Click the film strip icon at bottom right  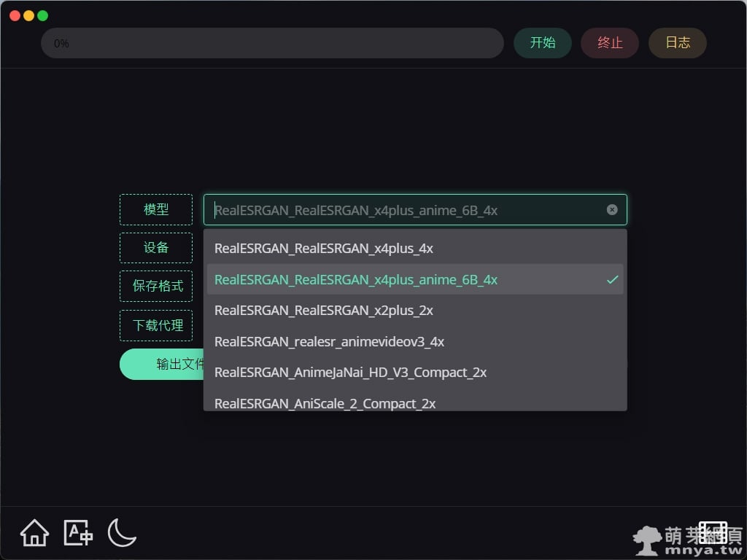point(712,533)
